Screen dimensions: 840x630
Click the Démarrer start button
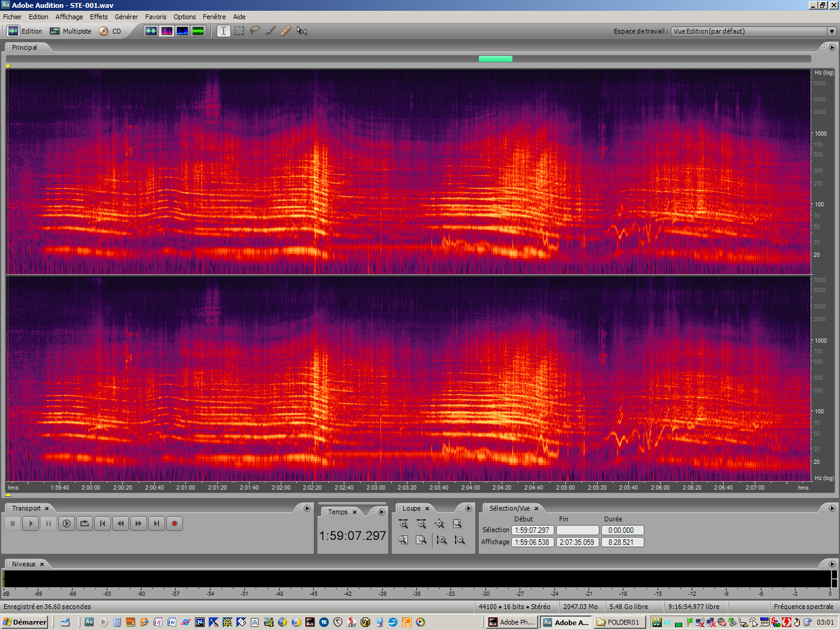[x=25, y=622]
